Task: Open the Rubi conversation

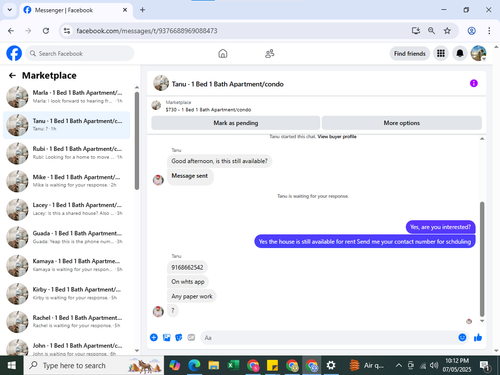Action: point(67,153)
